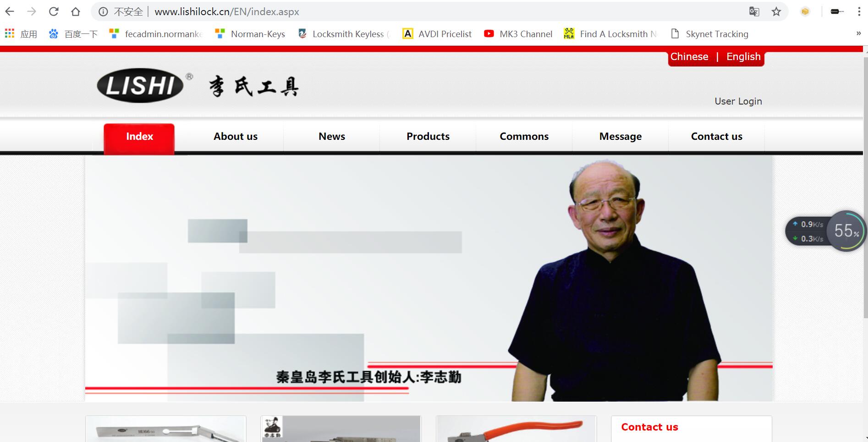Viewport: 868px width, 442px height.
Task: Click the yellow extension icon
Action: [x=805, y=11]
